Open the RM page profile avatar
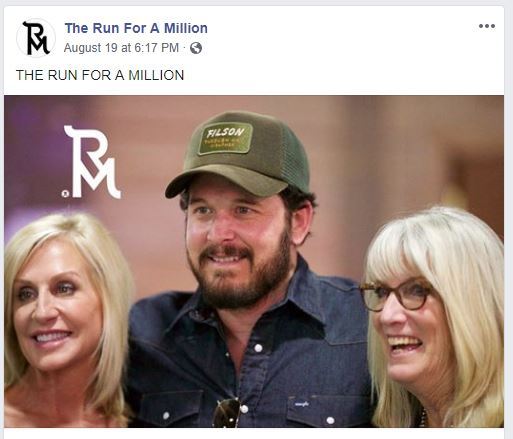Viewport: 513px width, 439px height. coord(36,38)
